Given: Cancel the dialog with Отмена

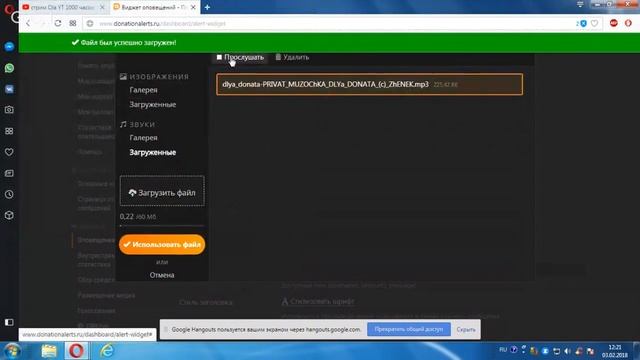Looking at the screenshot, I should tap(162, 275).
